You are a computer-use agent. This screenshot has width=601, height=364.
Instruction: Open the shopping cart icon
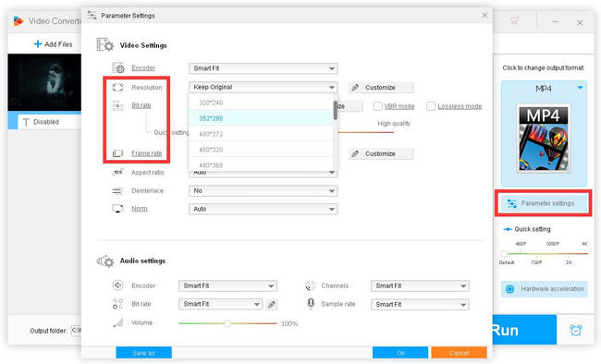tap(514, 20)
